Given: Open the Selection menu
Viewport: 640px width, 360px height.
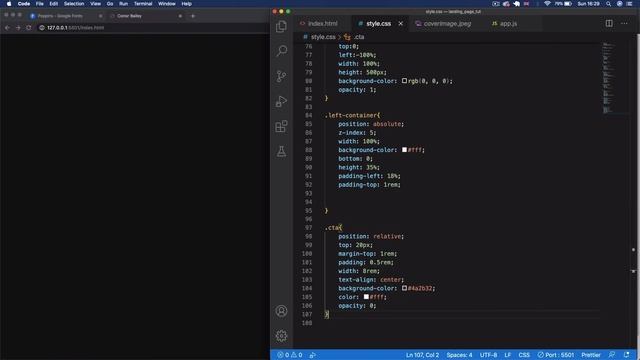Looking at the screenshot, I should [x=74, y=4].
